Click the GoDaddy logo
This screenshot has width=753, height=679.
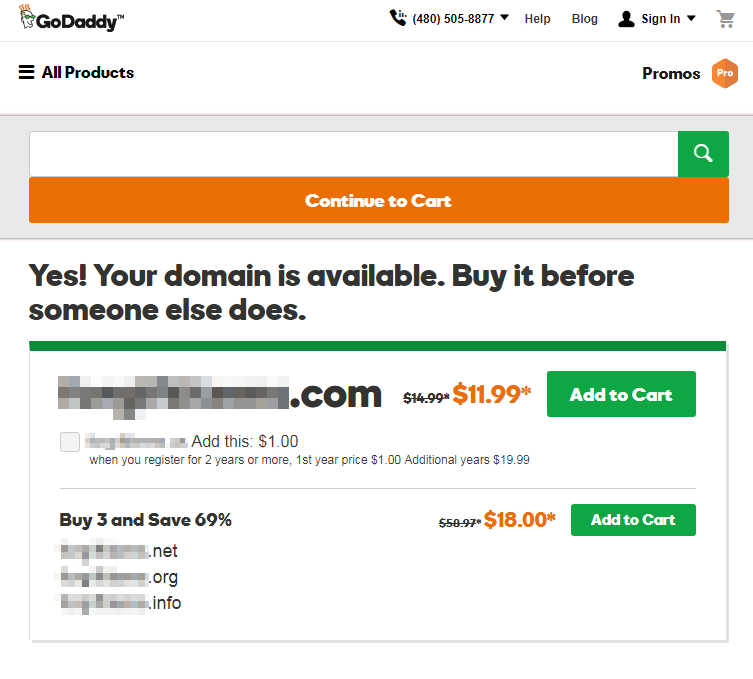pos(70,19)
